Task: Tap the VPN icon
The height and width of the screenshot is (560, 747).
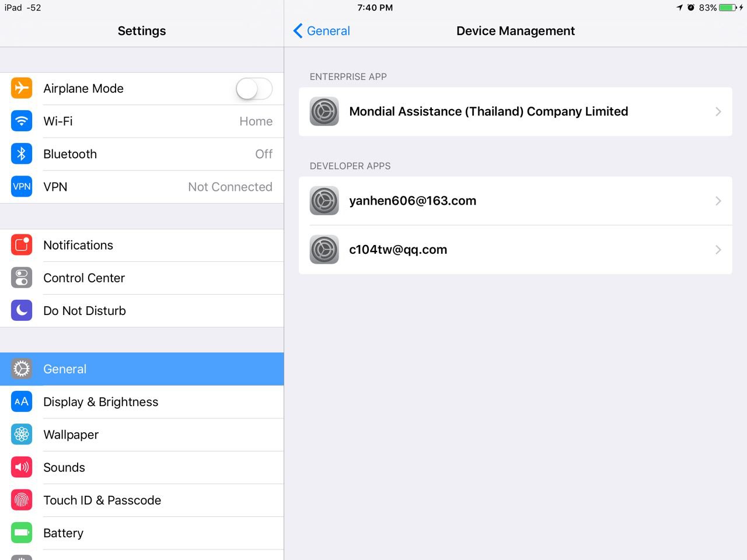Action: 22,187
